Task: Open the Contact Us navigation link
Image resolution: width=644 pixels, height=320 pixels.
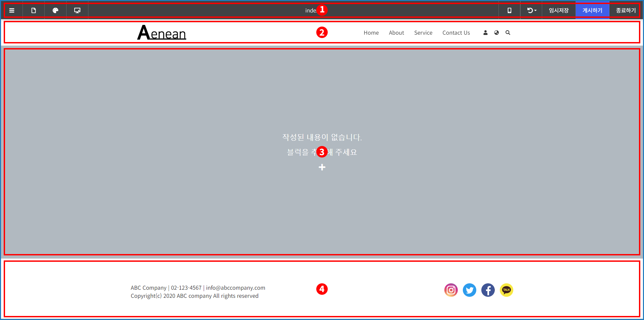Action: point(456,33)
